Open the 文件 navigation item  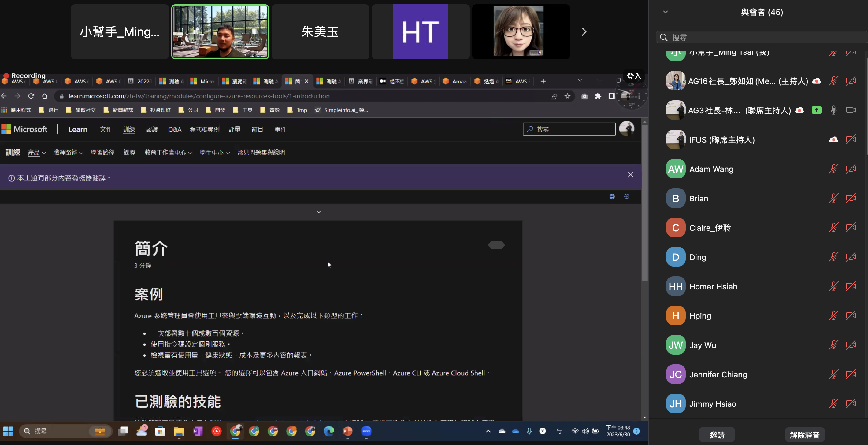(106, 129)
